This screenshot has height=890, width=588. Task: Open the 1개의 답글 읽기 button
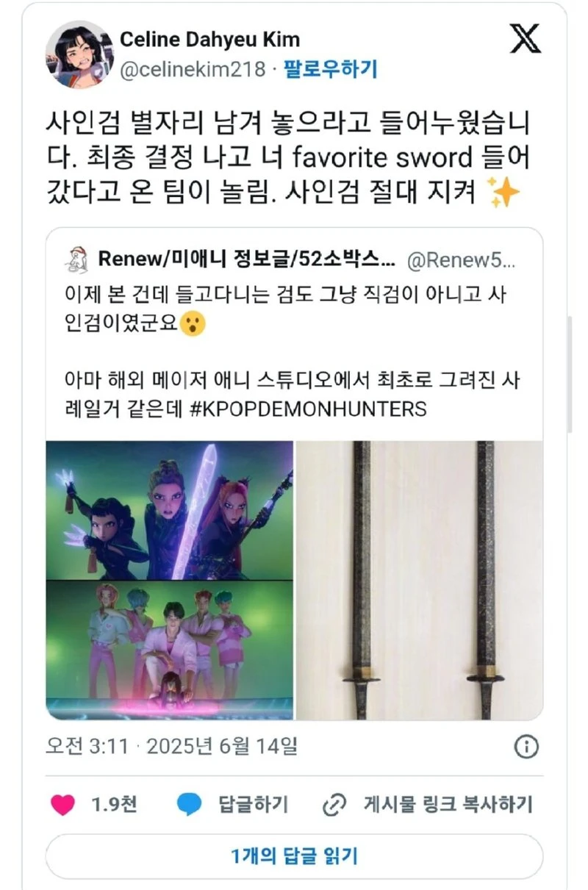coord(294,856)
